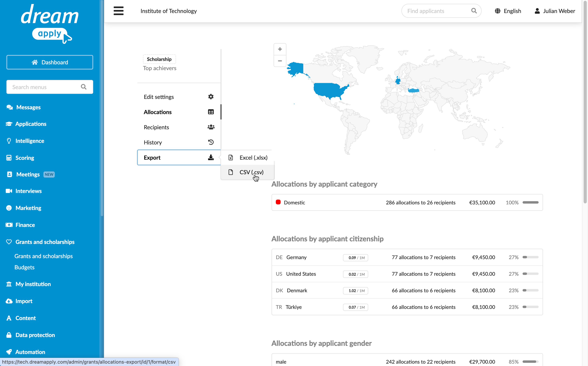588x366 pixels.
Task: Select Allocations in scholarship menu
Action: point(179,112)
